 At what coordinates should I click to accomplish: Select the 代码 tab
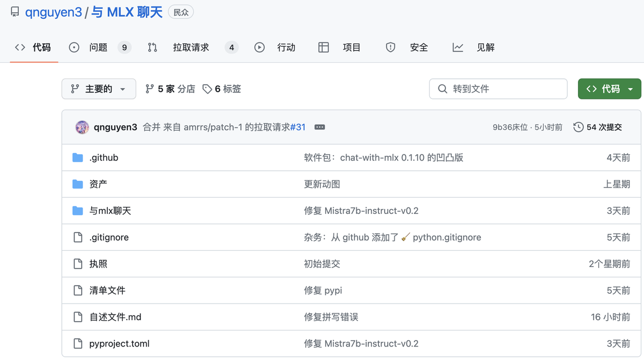(33, 47)
